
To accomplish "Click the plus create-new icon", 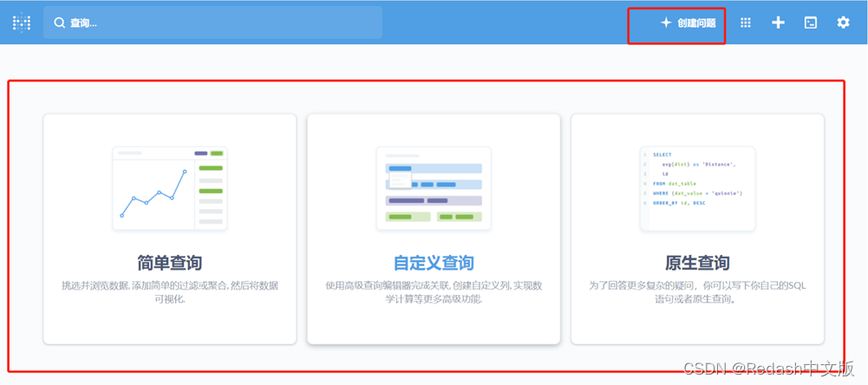I will pos(779,23).
